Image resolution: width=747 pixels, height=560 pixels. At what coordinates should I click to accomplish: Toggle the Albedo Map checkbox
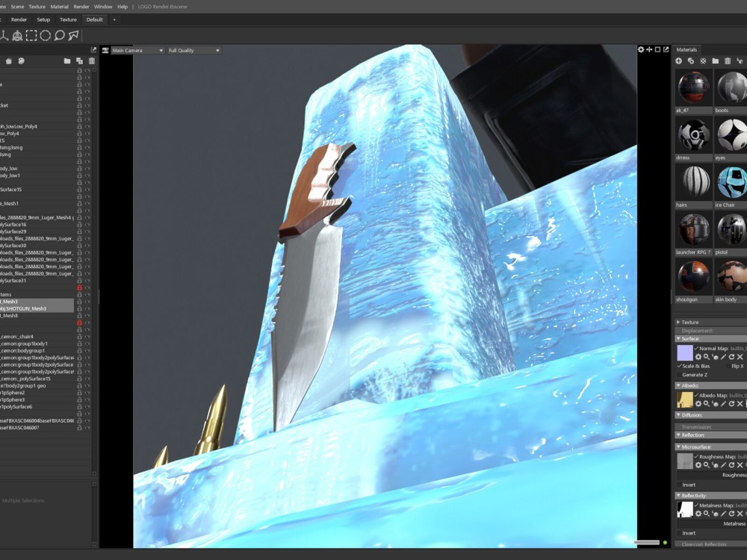point(696,395)
